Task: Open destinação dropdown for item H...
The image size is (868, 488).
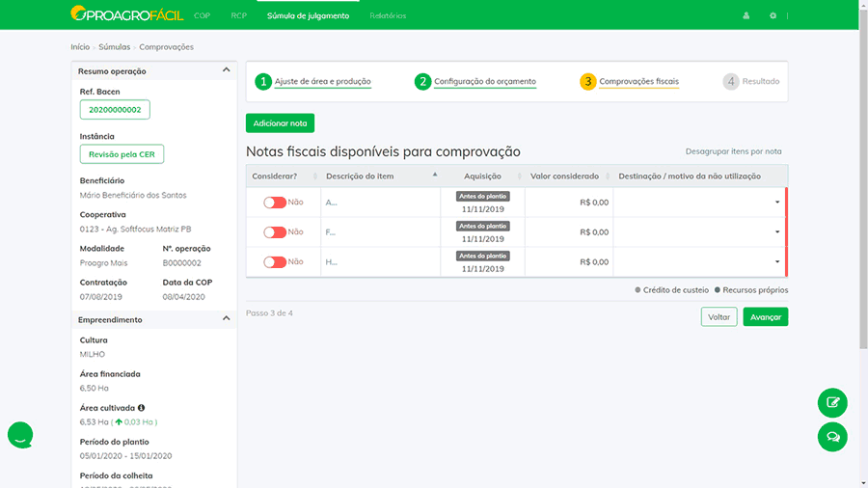Action: coord(700,261)
